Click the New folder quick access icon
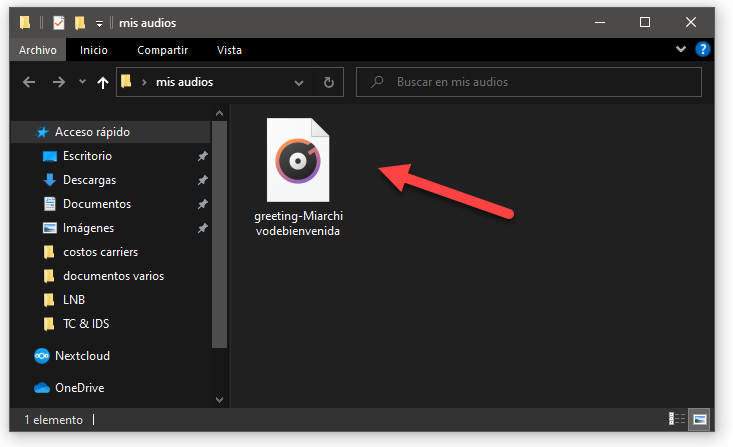 pyautogui.click(x=80, y=22)
